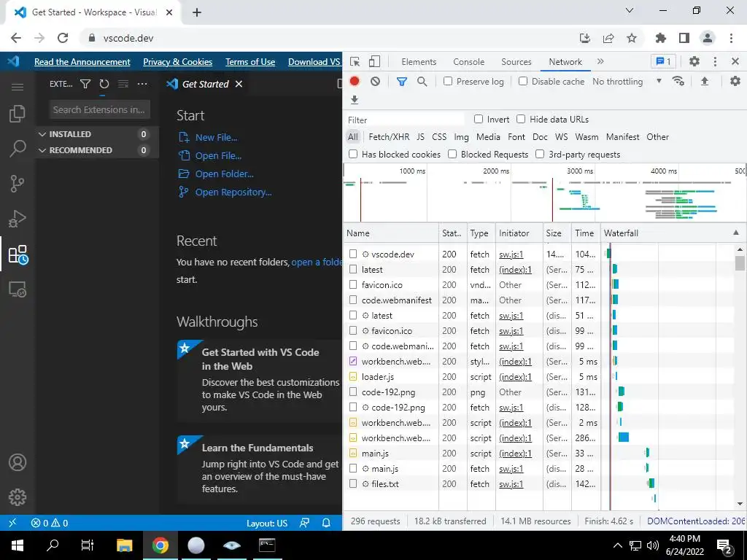Filter extensions with the funnel icon
This screenshot has height=560, width=747.
coord(85,85)
